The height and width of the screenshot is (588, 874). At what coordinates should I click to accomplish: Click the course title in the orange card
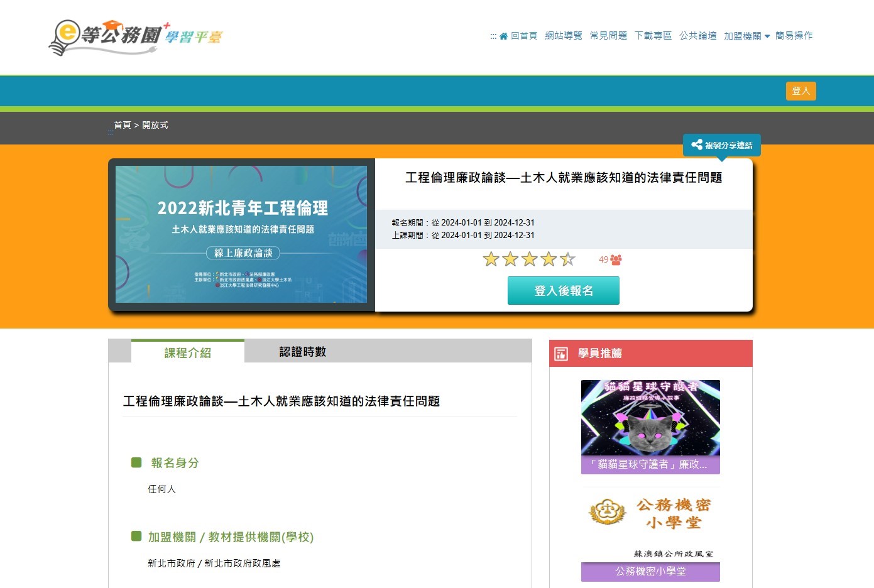point(564,178)
